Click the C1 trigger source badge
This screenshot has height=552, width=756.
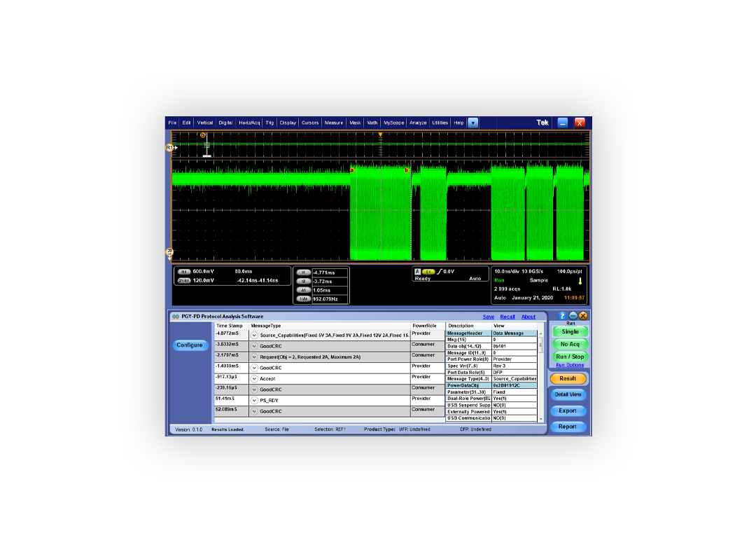(428, 272)
